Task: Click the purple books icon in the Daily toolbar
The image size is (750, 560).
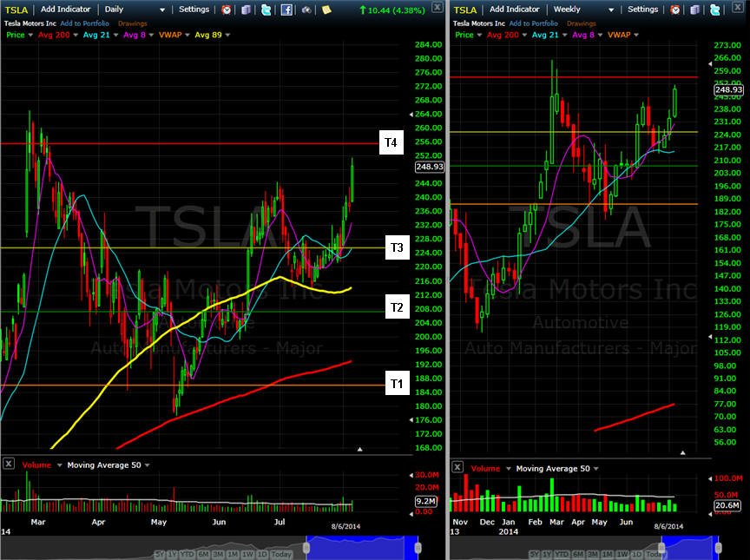Action: pyautogui.click(x=246, y=10)
